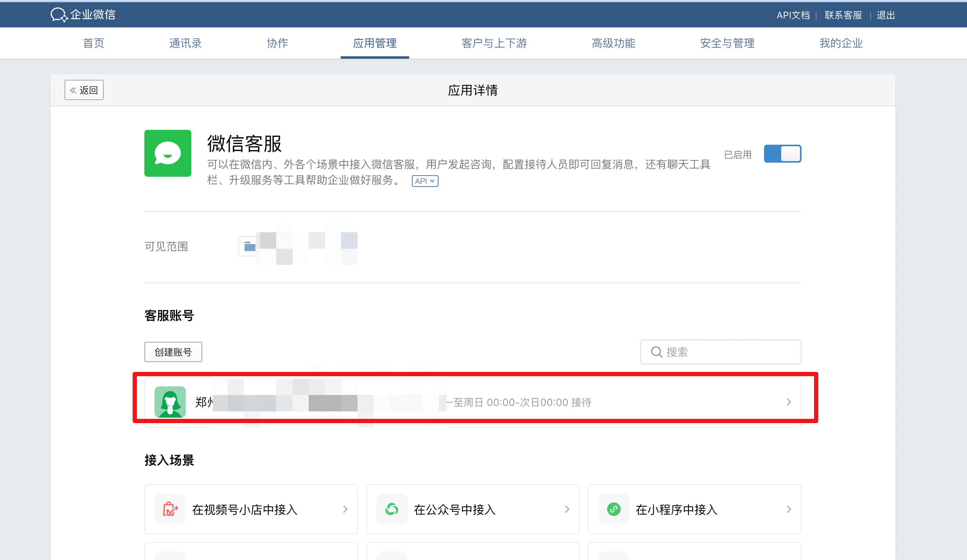Open the account row chevron arrow
This screenshot has height=560, width=967.
789,402
